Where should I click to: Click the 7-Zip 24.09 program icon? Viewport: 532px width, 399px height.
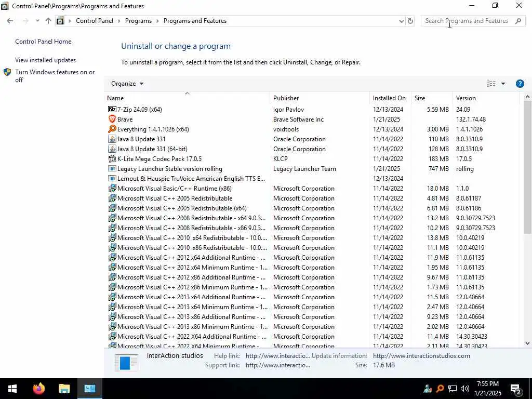pos(112,109)
